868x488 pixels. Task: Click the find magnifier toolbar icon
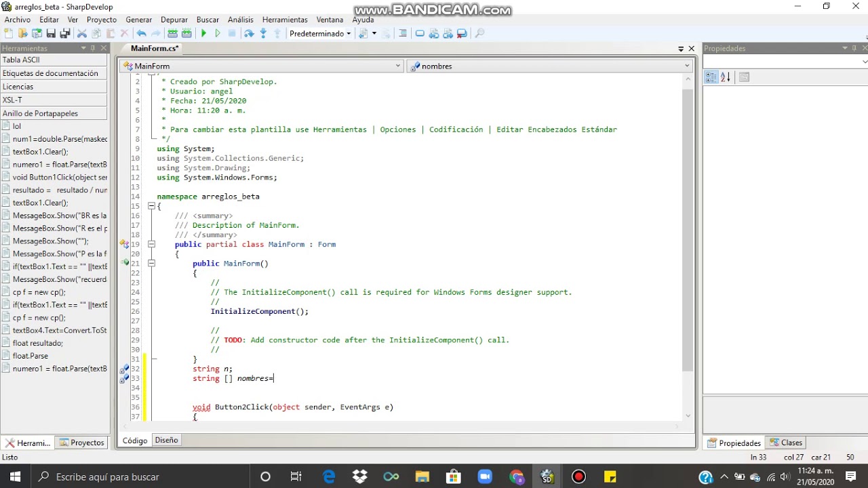479,33
